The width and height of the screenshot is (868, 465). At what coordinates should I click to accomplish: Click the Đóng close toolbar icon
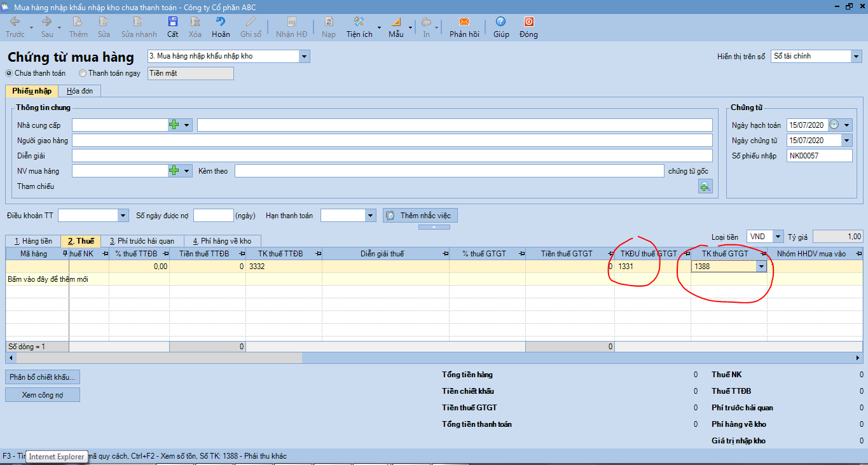(x=528, y=22)
